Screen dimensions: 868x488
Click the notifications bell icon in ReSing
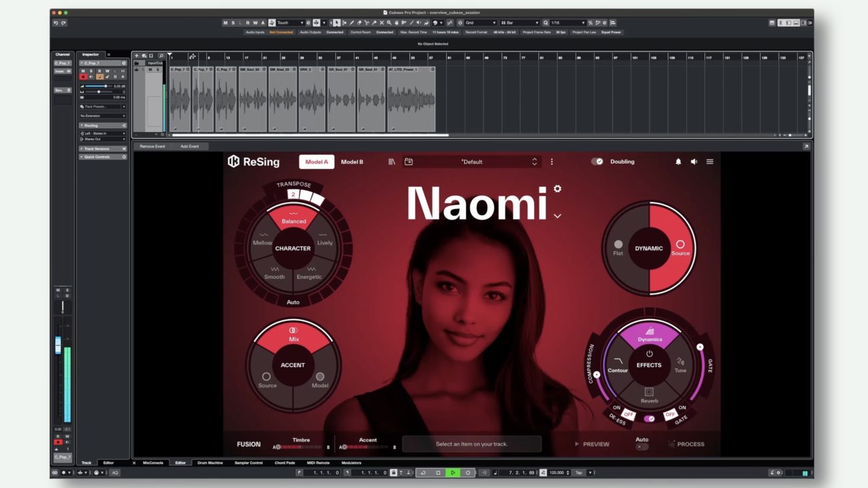(678, 162)
